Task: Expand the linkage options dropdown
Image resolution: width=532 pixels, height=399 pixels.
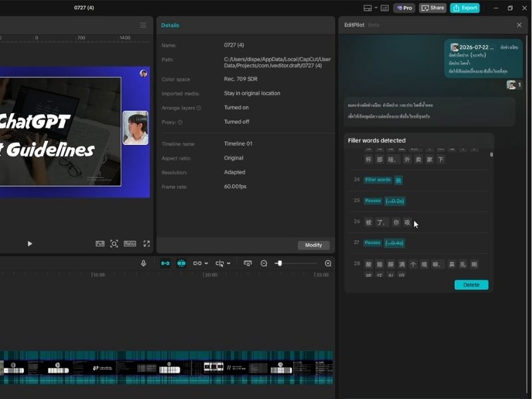Action: point(206,263)
